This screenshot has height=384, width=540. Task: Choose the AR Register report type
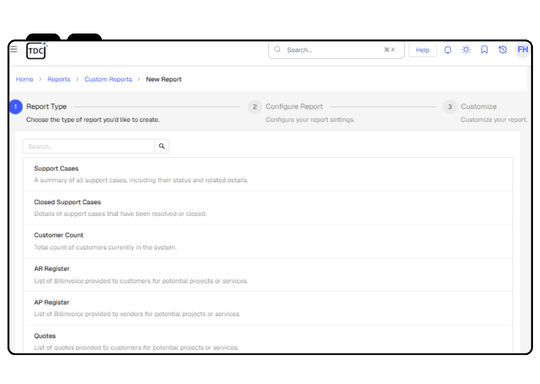(x=268, y=274)
